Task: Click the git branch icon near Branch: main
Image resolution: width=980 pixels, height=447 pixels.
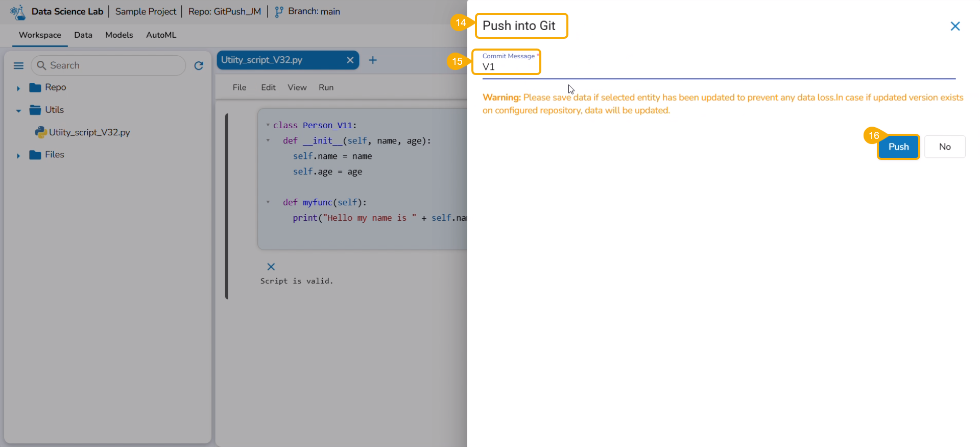Action: (x=279, y=12)
